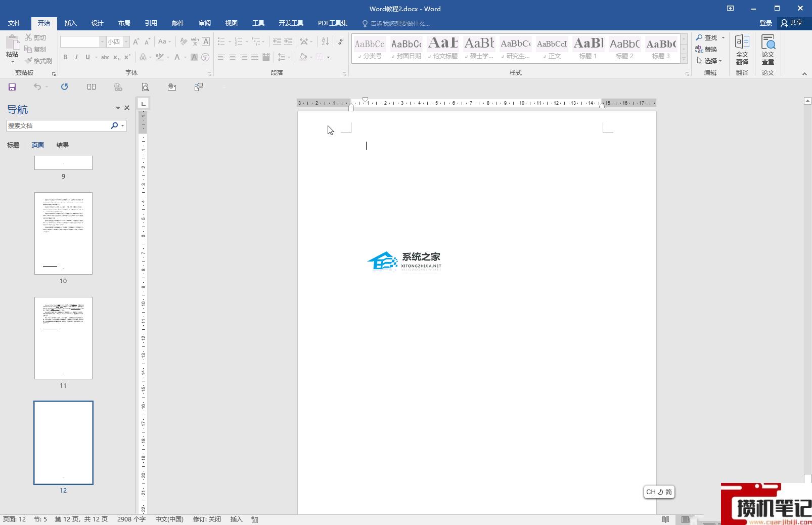Toggle Character Shading button
The height and width of the screenshot is (525, 812).
coord(194,57)
